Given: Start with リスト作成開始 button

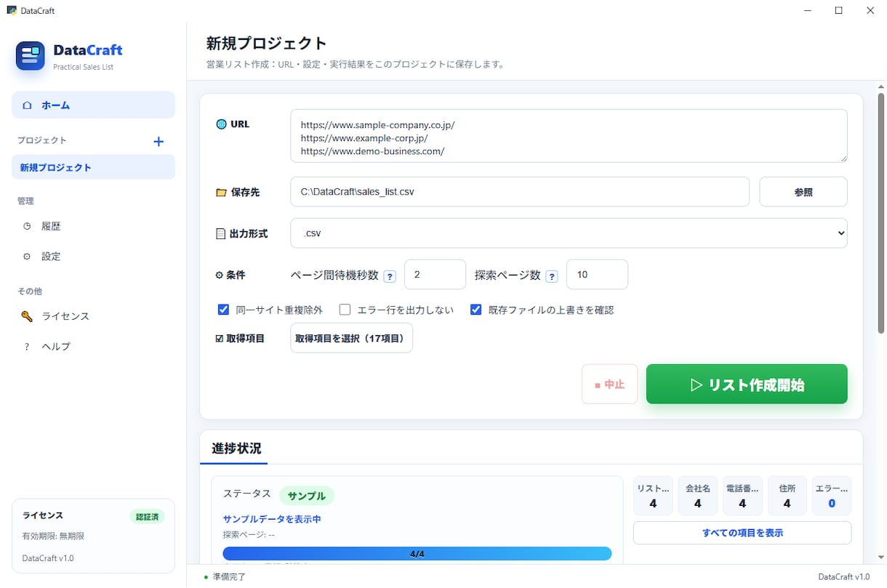Looking at the screenshot, I should 747,384.
